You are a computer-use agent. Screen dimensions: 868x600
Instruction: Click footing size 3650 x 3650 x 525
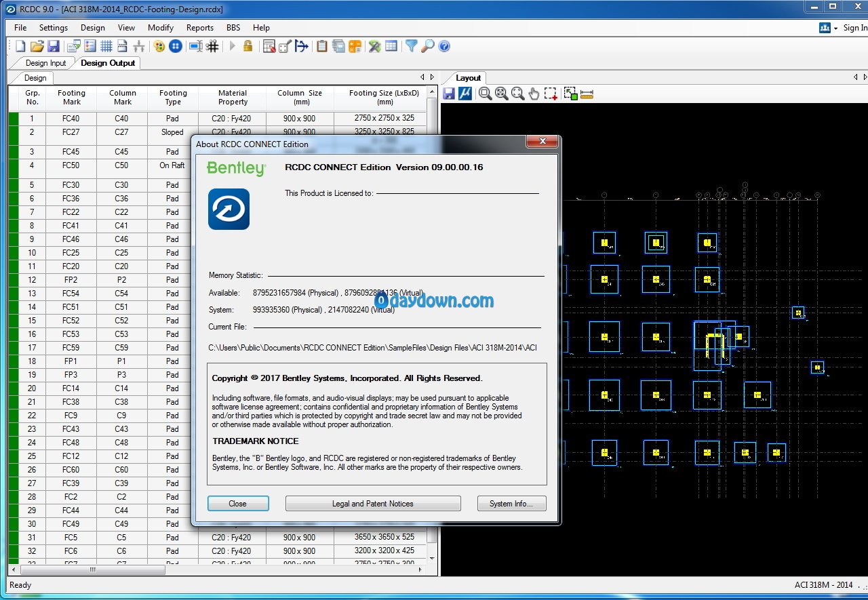(x=384, y=538)
